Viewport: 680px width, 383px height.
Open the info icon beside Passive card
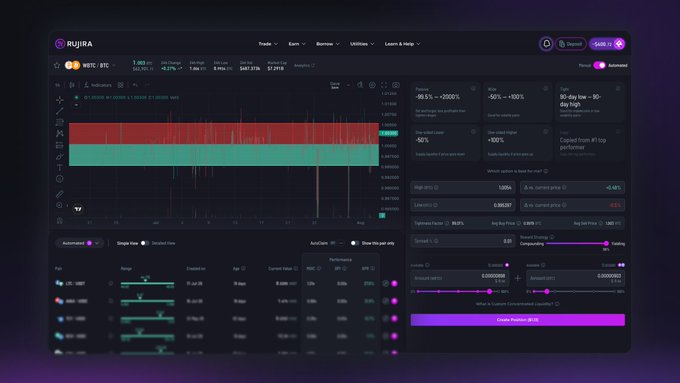[473, 88]
